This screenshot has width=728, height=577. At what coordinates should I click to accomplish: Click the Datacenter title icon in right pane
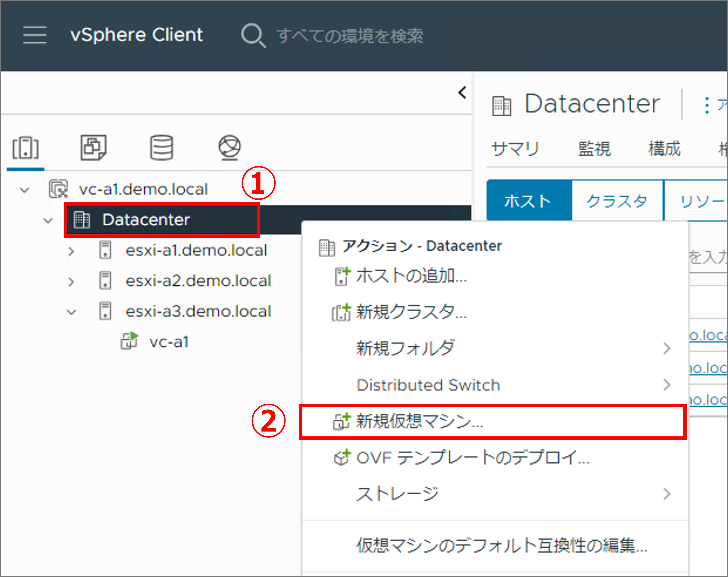pos(502,106)
